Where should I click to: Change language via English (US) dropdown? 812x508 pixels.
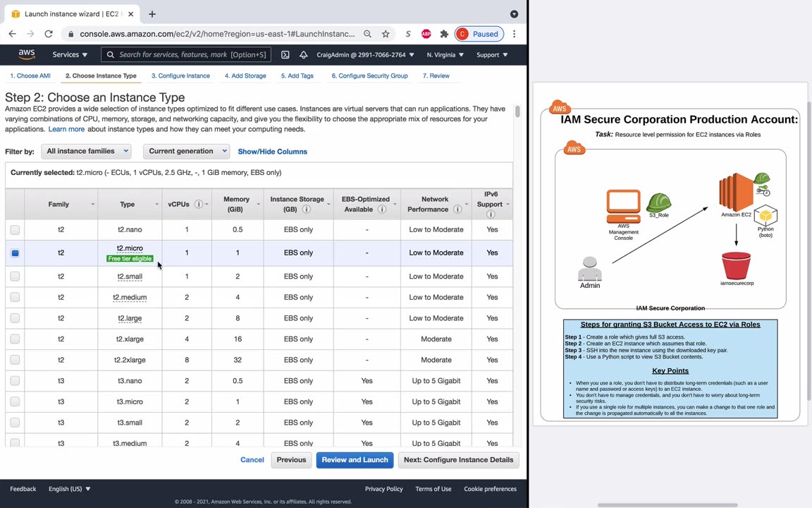click(69, 489)
